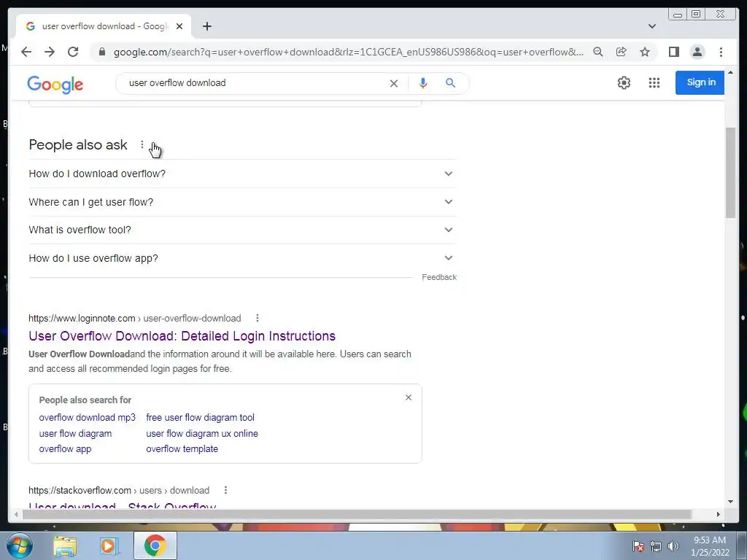This screenshot has width=747, height=560.
Task: Open the tab search chevron
Action: point(652,26)
